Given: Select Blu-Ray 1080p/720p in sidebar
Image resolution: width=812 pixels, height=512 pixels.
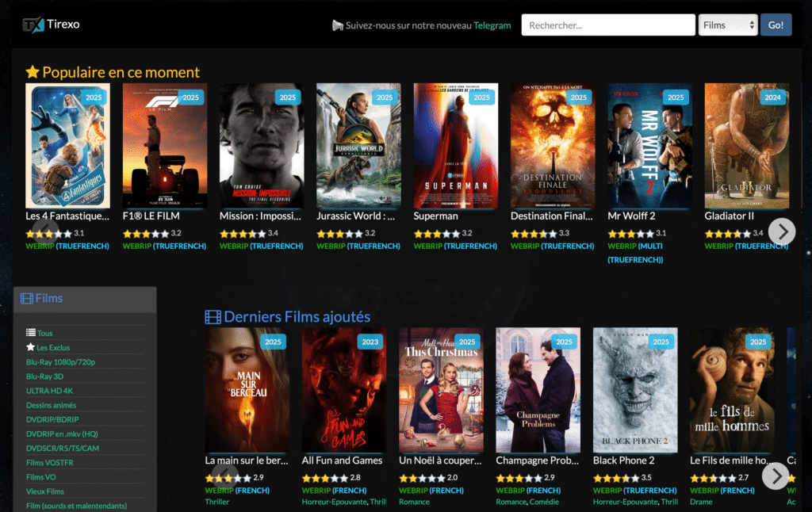Looking at the screenshot, I should [x=60, y=362].
